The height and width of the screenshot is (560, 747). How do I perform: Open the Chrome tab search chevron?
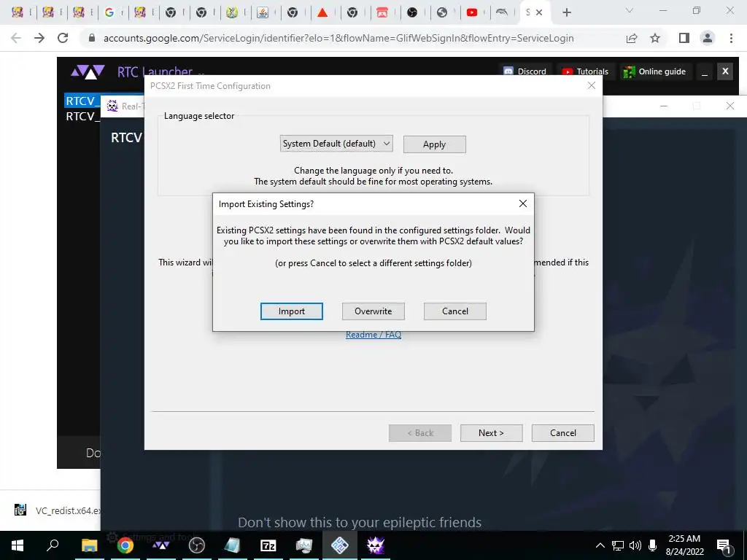click(x=630, y=10)
